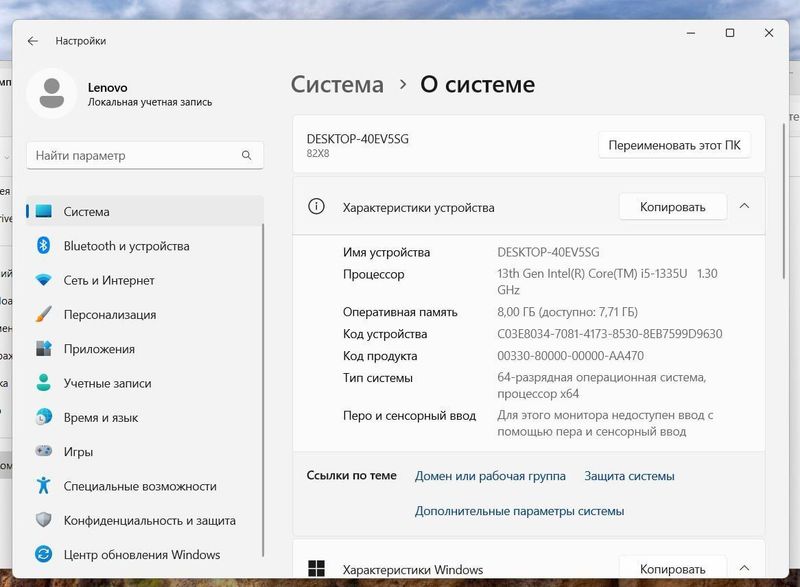Click the search magnifier icon
This screenshot has height=587, width=800.
pyautogui.click(x=246, y=155)
